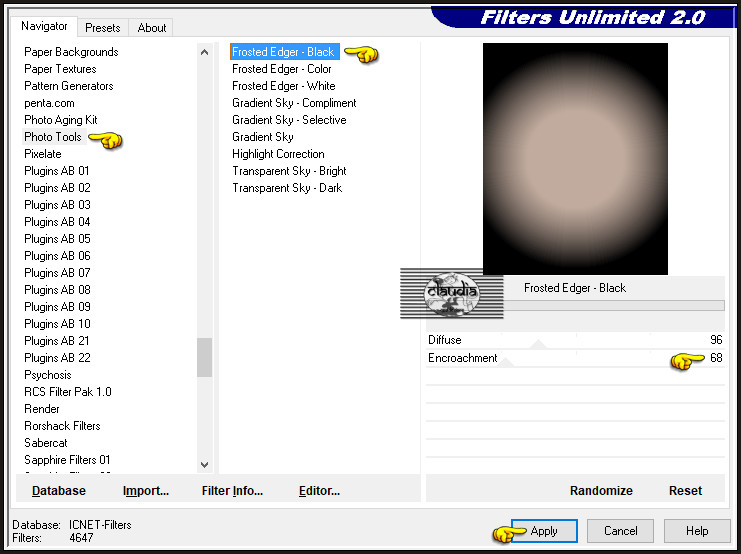
Task: Select Paper Textures category
Action: coord(60,69)
